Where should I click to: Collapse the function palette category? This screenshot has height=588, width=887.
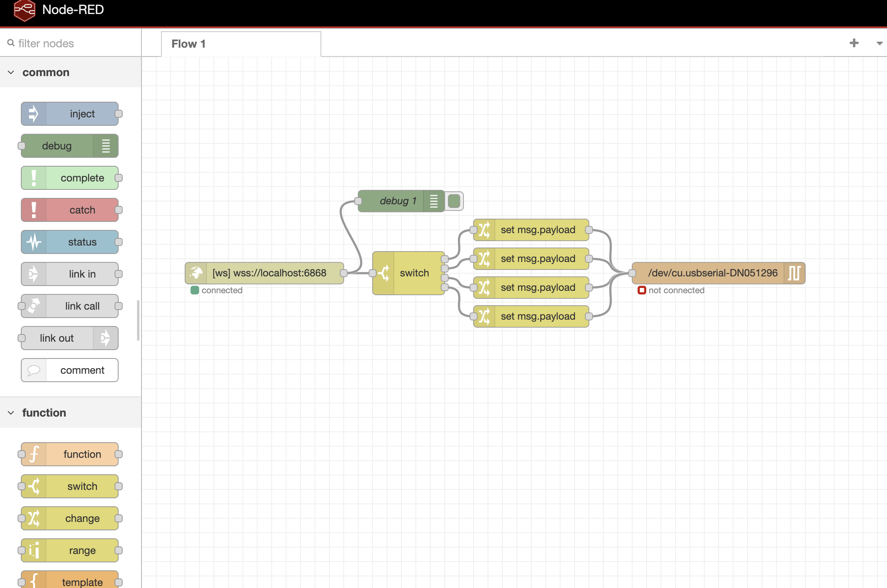11,413
